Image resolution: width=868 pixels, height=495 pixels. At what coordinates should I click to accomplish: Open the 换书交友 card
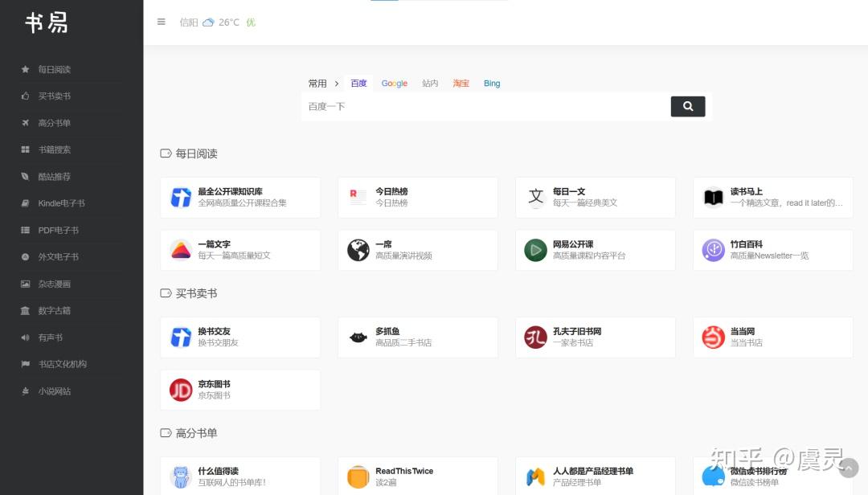[x=240, y=337]
